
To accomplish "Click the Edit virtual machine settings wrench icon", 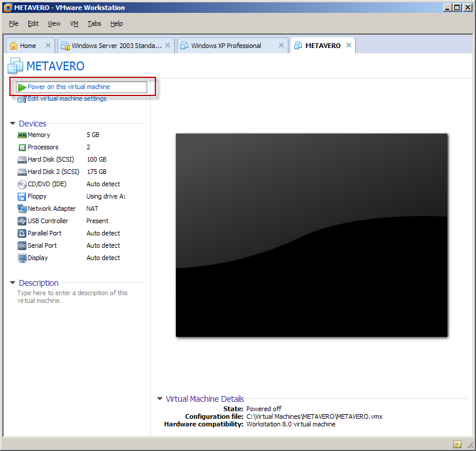I will click(x=22, y=99).
